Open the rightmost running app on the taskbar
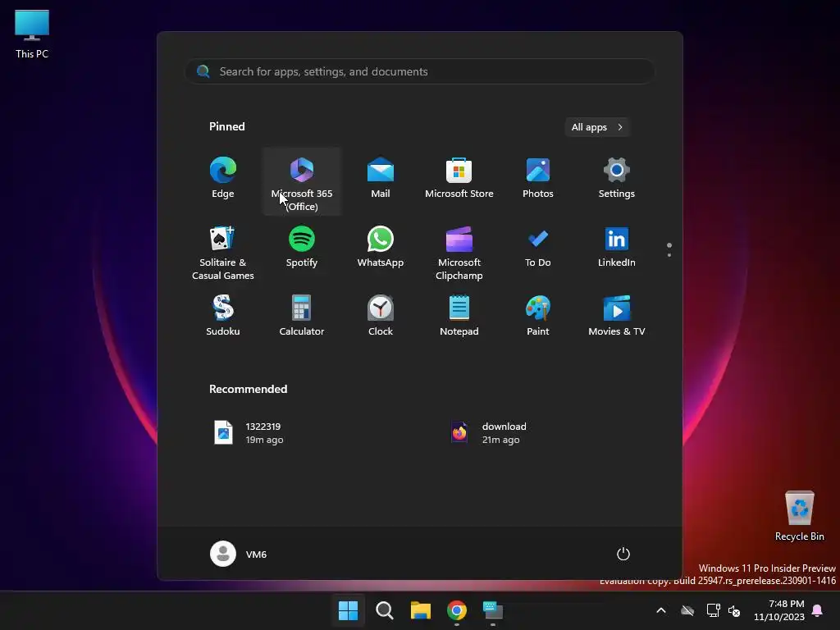Viewport: 840px width, 630px height. 493,610
